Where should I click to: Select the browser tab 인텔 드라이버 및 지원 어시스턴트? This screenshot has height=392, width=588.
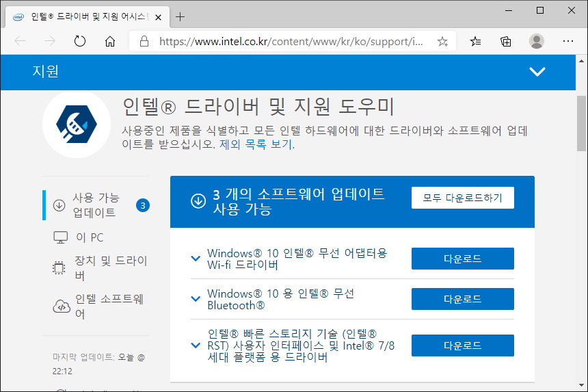pyautogui.click(x=88, y=17)
